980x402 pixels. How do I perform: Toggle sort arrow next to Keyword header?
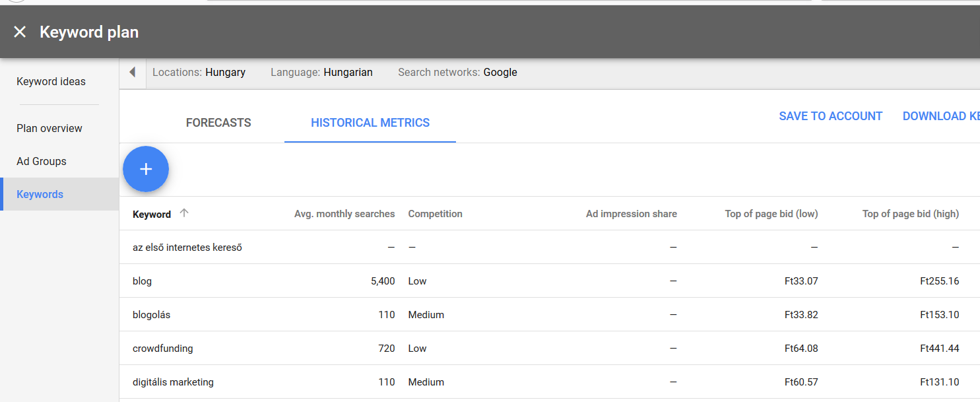[184, 213]
